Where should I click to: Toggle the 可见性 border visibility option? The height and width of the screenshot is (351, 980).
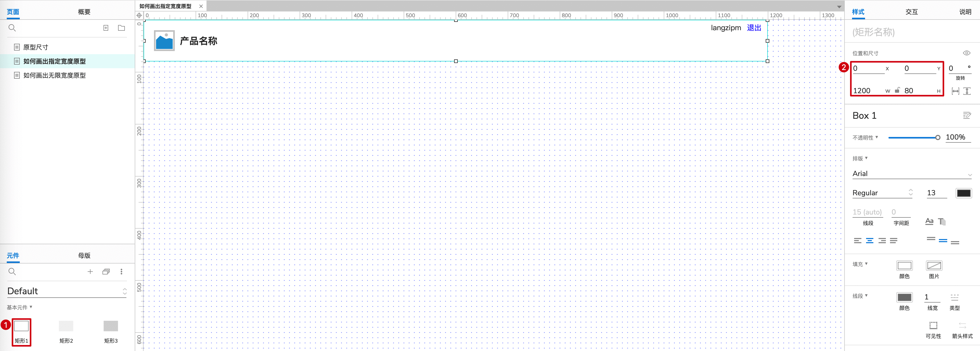pyautogui.click(x=933, y=330)
